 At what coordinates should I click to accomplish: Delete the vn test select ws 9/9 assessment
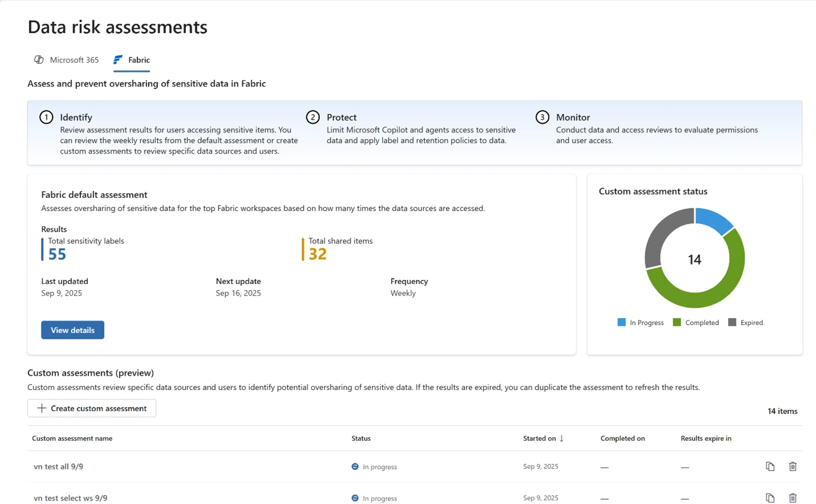(x=793, y=498)
